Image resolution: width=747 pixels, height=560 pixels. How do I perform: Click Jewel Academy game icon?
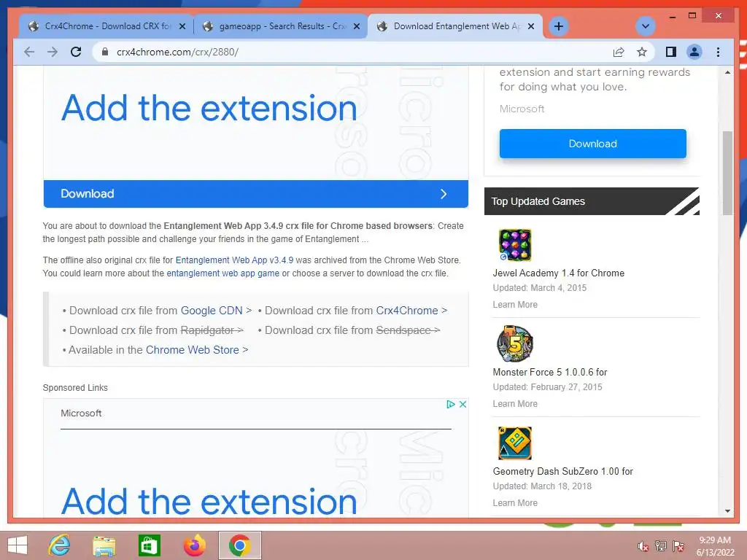coord(514,245)
